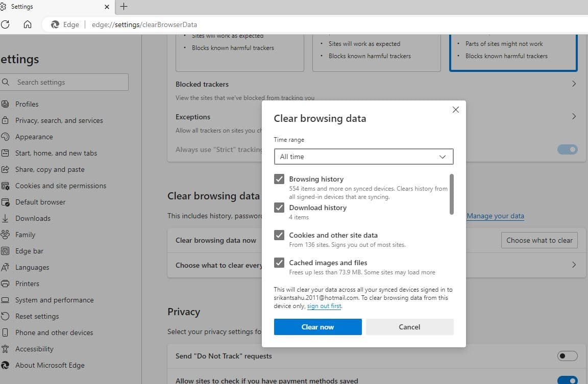Expand Choose what to clear every time

573,265
